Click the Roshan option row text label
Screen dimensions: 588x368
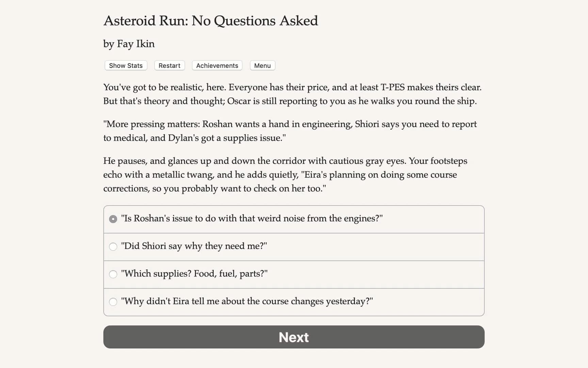point(252,218)
